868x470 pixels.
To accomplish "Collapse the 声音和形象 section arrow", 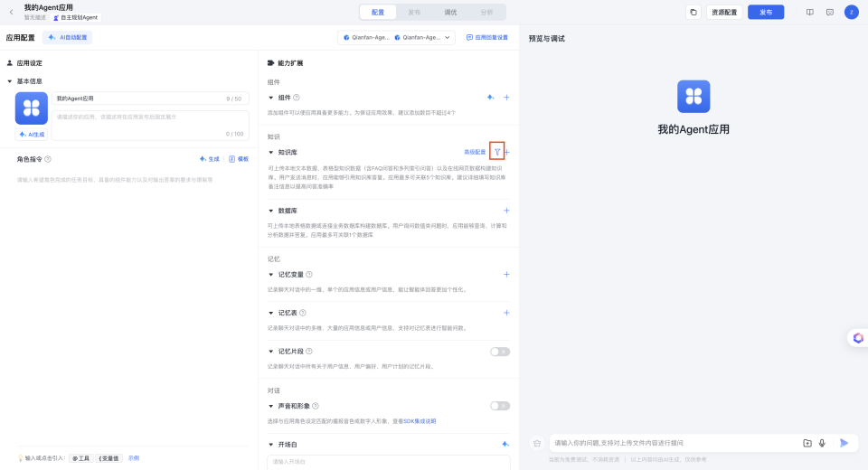I will [270, 407].
